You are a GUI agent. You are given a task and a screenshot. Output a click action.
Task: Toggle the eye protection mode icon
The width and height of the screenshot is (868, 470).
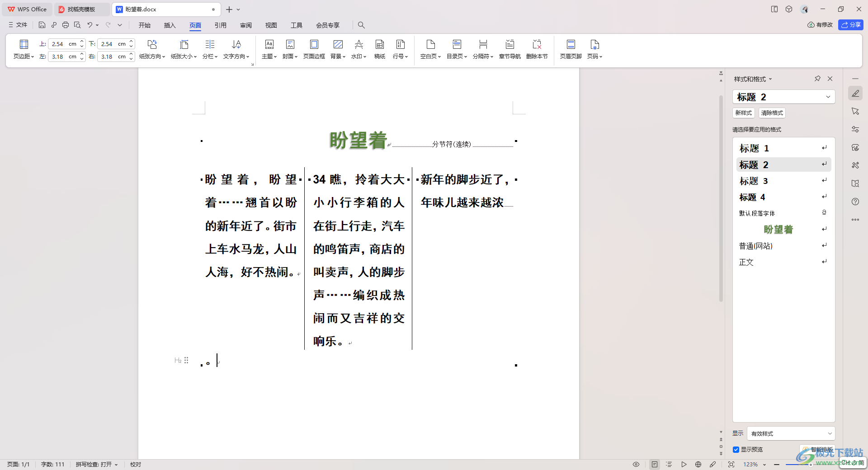[x=636, y=464]
